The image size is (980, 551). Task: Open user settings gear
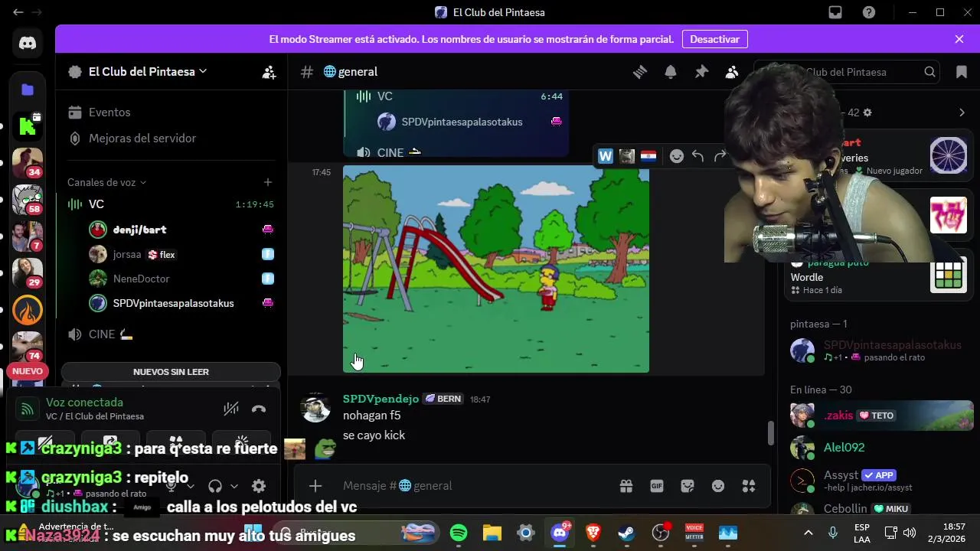coord(259,486)
